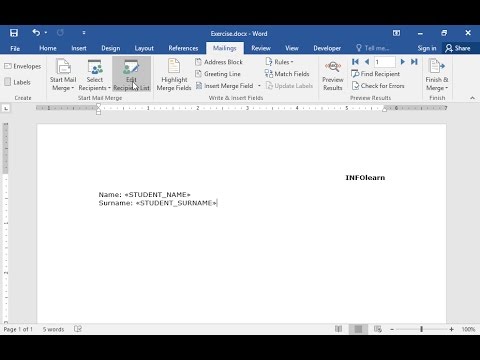Toggle Preview Results

point(333,75)
